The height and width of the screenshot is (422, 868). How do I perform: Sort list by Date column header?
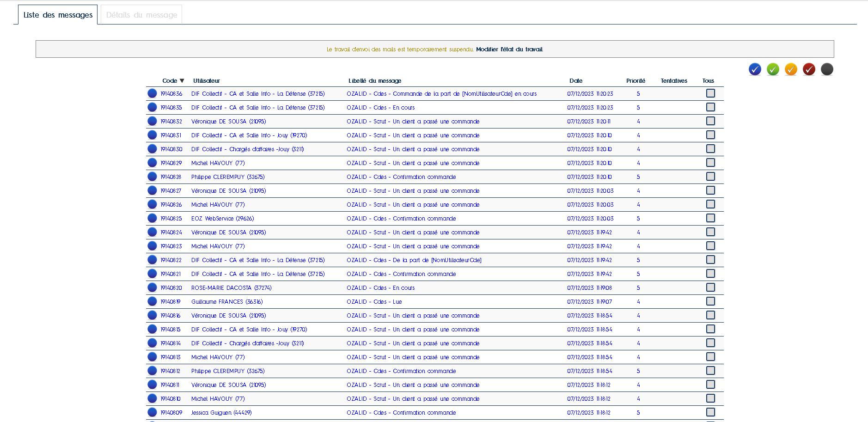pyautogui.click(x=575, y=81)
